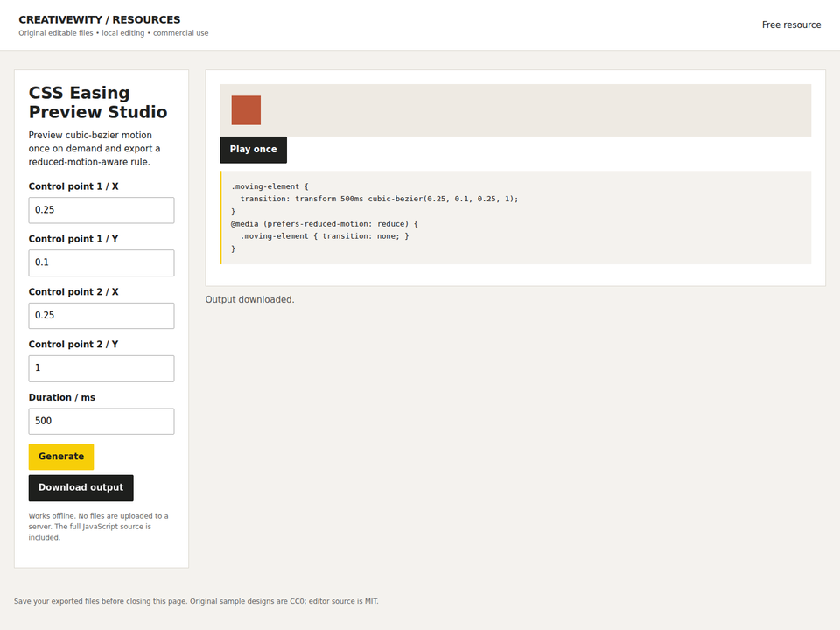Click the 'Control point 1 / X' label
840x630 pixels.
(73, 186)
